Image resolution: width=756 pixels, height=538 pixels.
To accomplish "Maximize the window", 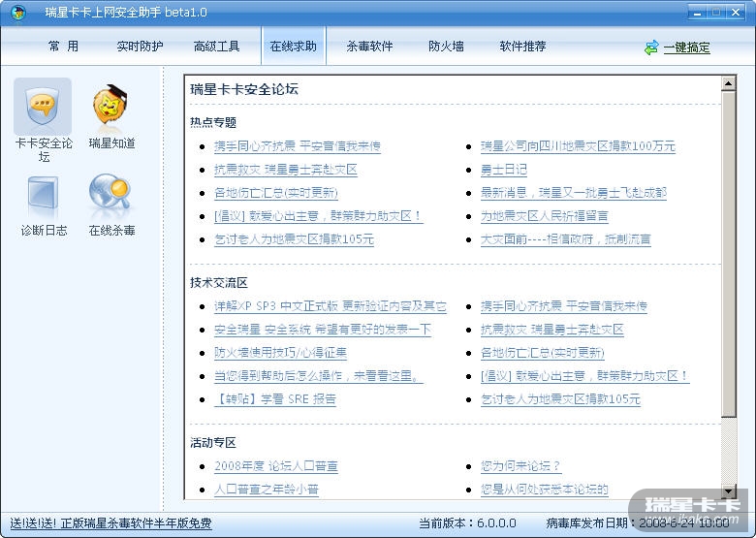I will point(716,12).
